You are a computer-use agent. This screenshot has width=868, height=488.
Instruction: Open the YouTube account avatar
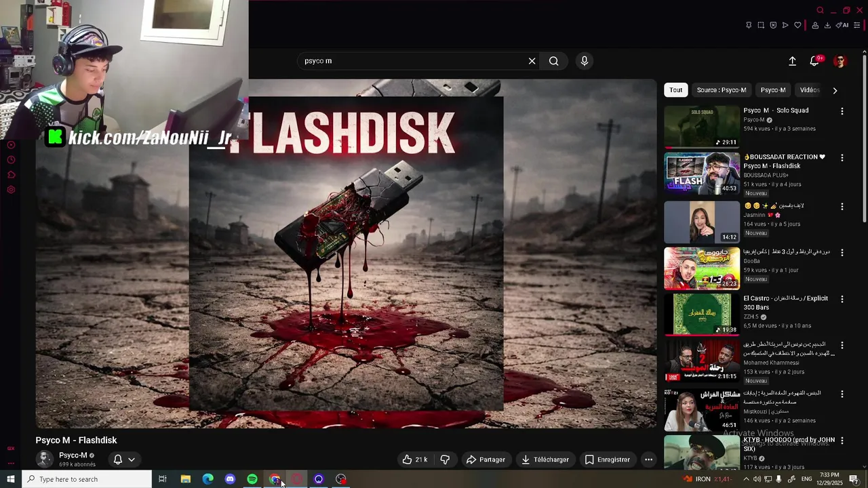(x=840, y=61)
